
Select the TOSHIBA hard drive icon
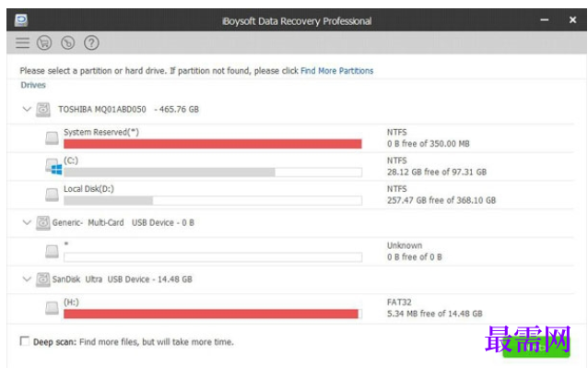(x=43, y=110)
